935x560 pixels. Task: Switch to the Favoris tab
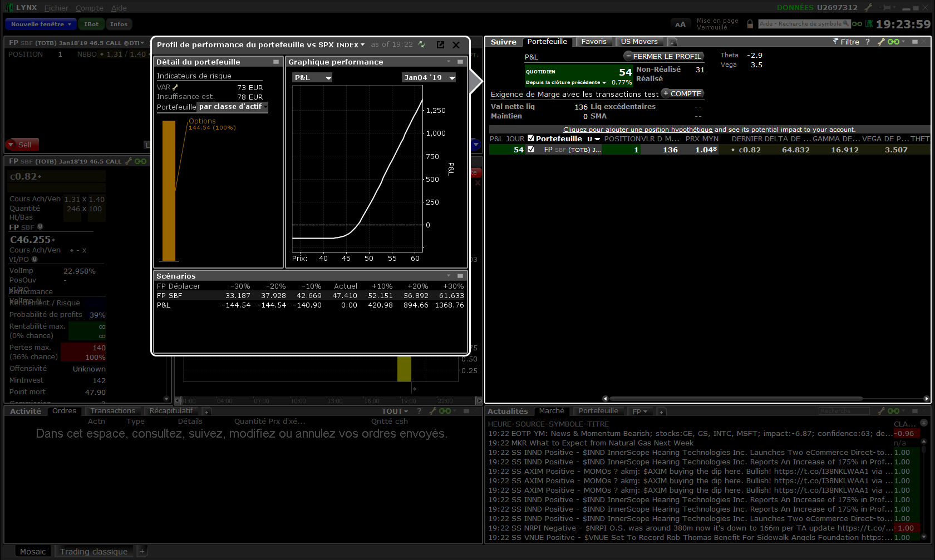(593, 42)
